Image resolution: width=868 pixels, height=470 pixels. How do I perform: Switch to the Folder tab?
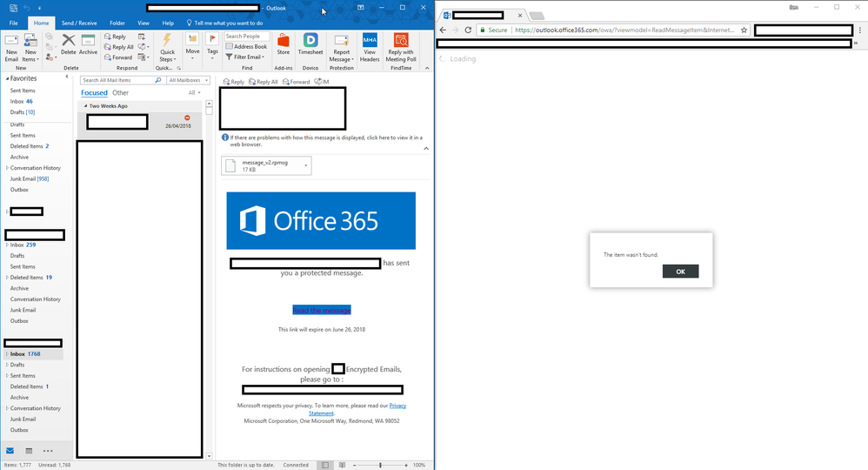[x=117, y=23]
